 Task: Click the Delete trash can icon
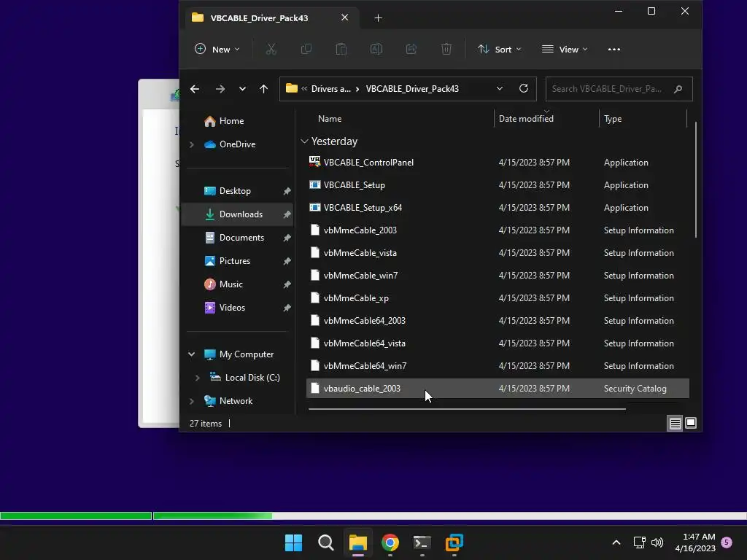pyautogui.click(x=446, y=49)
